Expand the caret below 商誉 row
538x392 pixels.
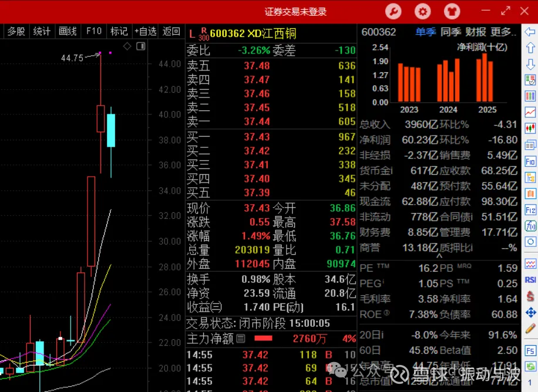pyautogui.click(x=439, y=256)
